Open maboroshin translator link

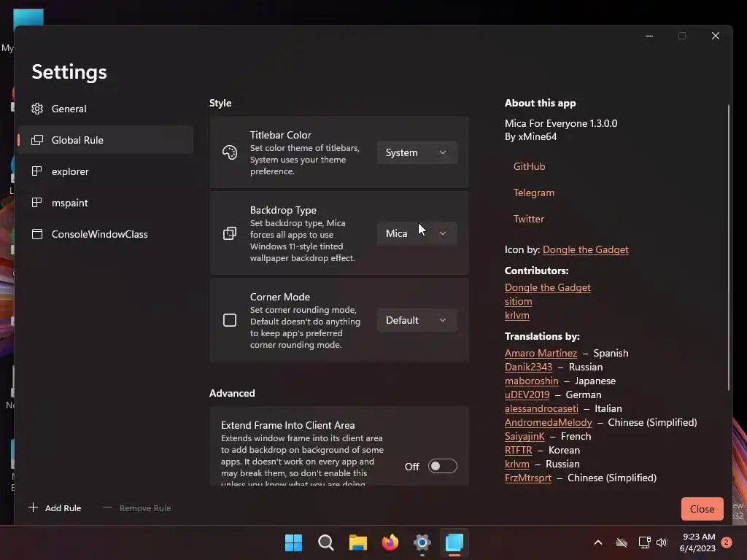point(531,381)
